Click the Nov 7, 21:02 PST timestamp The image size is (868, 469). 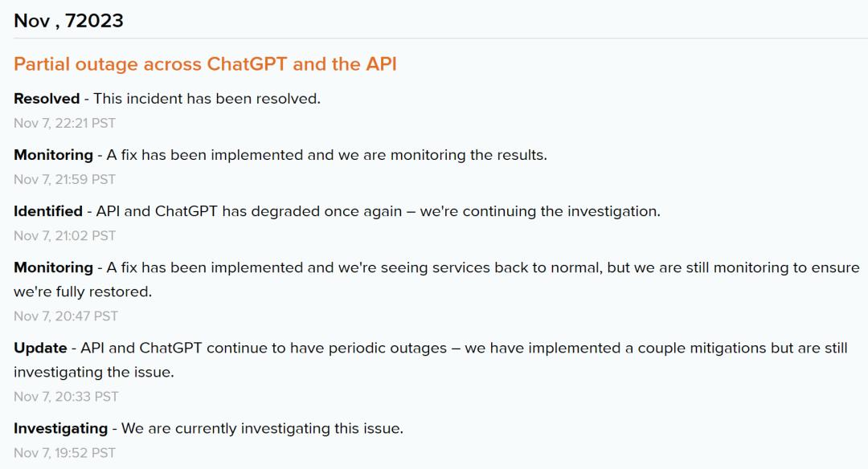click(x=64, y=235)
